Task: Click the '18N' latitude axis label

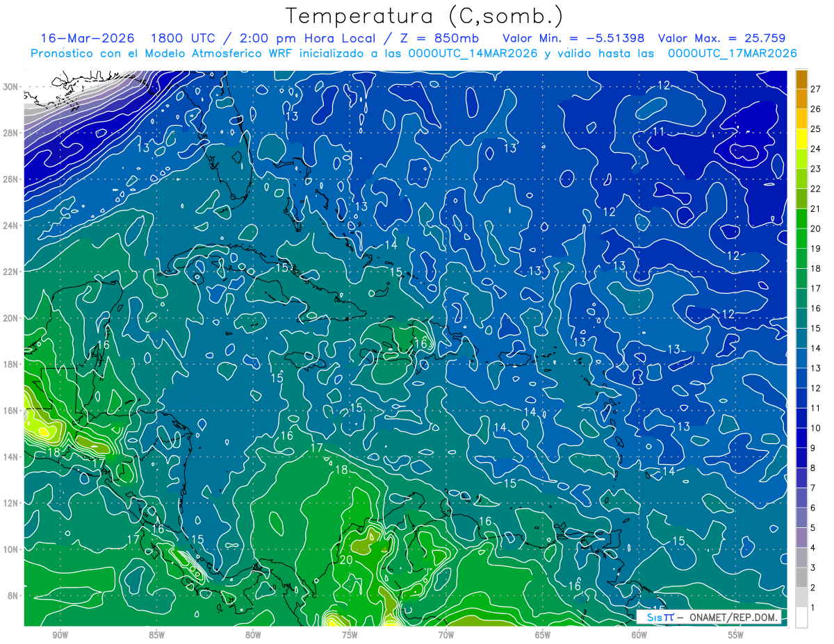Action: pyautogui.click(x=11, y=364)
